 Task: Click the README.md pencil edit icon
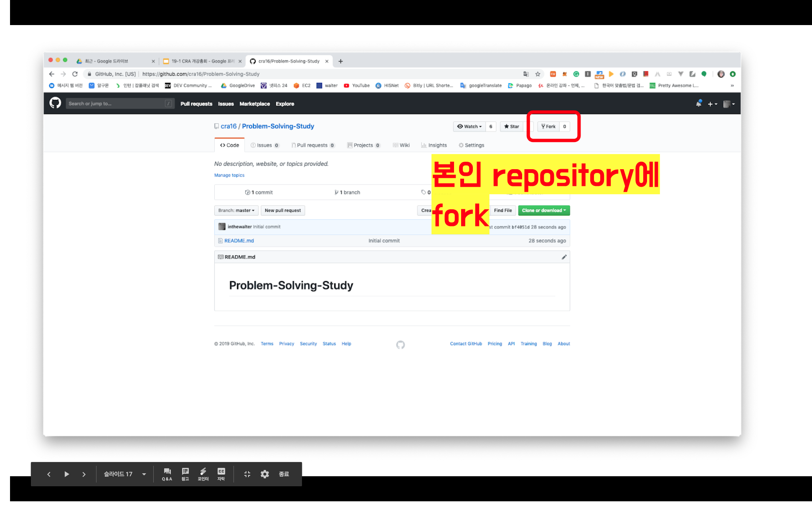coord(564,257)
